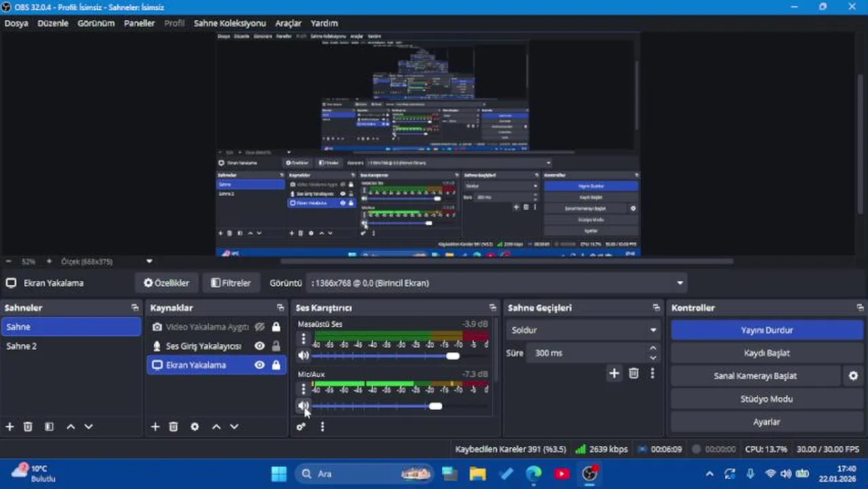The image size is (868, 489).
Task: Open Mic/Aux three-dot options
Action: [304, 389]
